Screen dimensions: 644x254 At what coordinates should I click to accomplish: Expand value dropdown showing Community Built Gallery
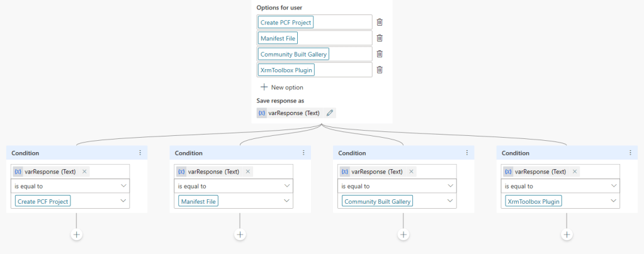point(451,201)
